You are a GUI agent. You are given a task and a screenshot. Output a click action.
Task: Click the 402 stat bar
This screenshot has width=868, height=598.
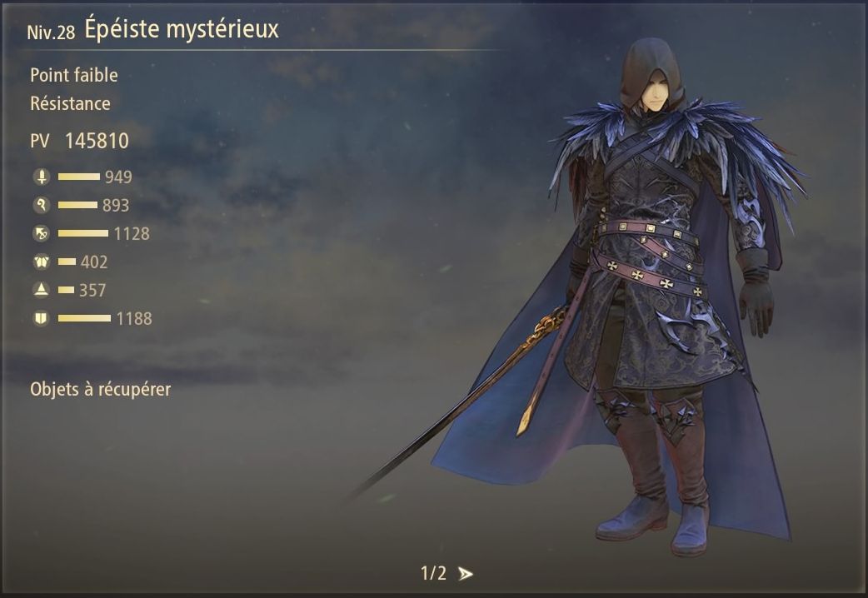coord(67,262)
